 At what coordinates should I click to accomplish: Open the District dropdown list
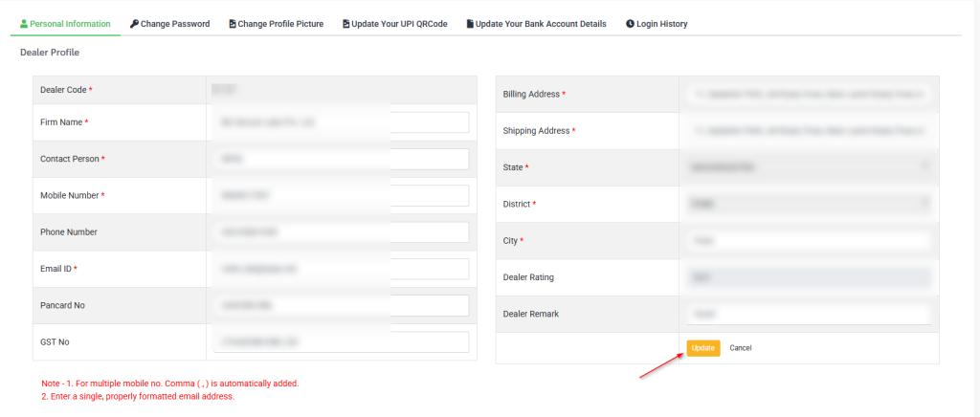[809, 204]
